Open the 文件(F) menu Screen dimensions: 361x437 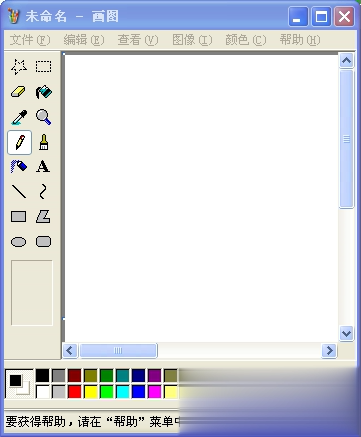(x=30, y=40)
